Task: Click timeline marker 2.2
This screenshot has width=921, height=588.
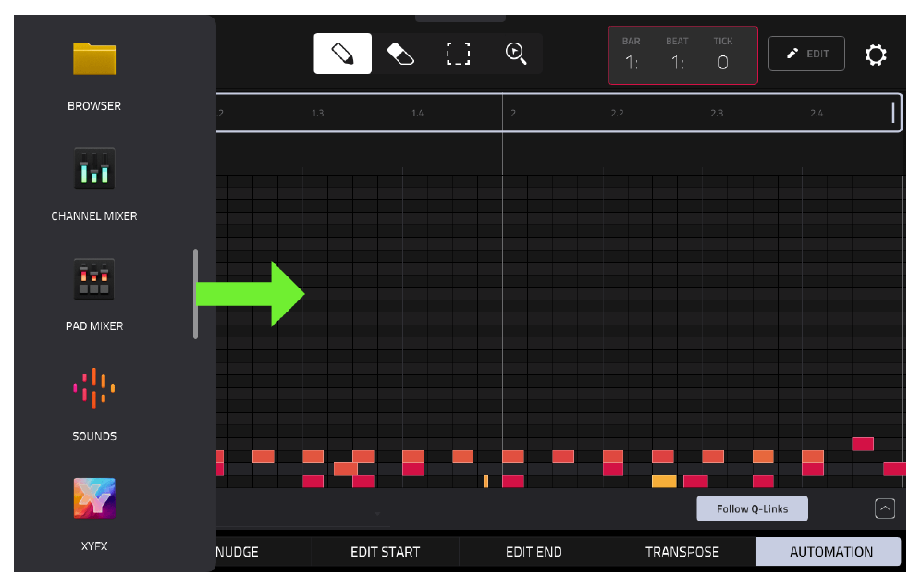Action: 618,113
